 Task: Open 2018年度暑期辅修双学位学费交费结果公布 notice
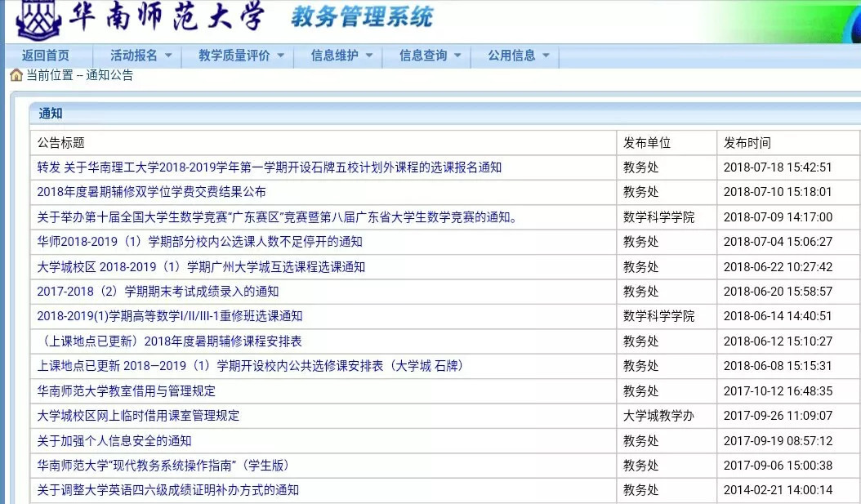coord(151,192)
